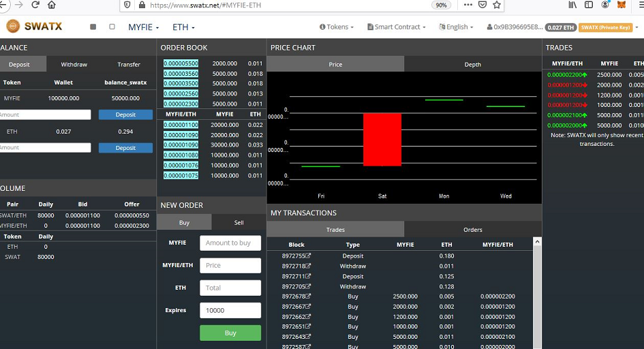This screenshot has width=644, height=349.
Task: Show the Depth chart tab
Action: point(473,65)
